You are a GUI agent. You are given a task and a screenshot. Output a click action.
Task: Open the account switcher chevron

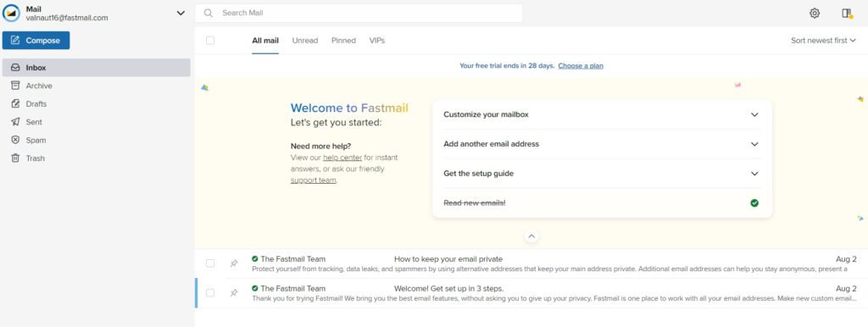pyautogui.click(x=181, y=14)
